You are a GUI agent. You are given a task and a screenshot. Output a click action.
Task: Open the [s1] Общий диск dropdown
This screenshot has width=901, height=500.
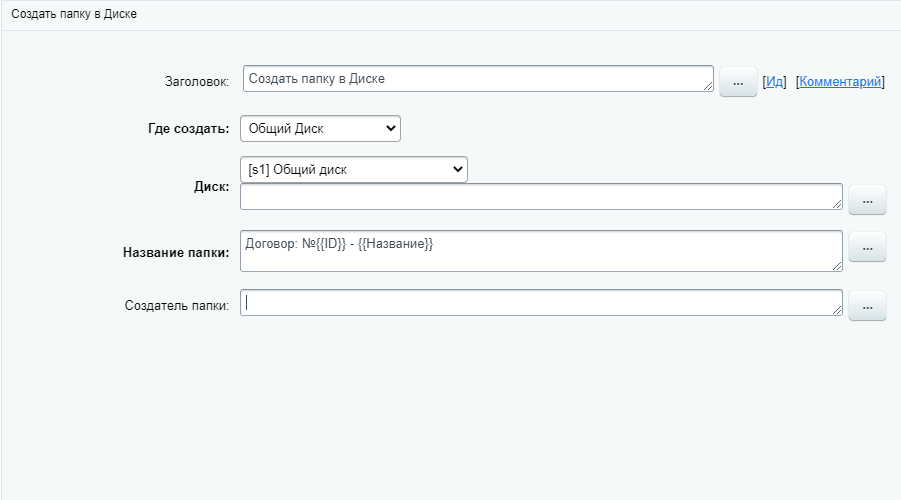click(354, 170)
